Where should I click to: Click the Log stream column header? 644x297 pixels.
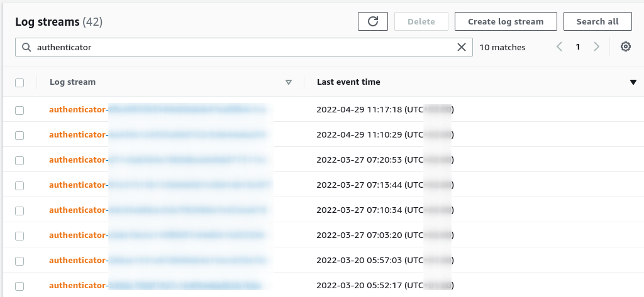[73, 82]
